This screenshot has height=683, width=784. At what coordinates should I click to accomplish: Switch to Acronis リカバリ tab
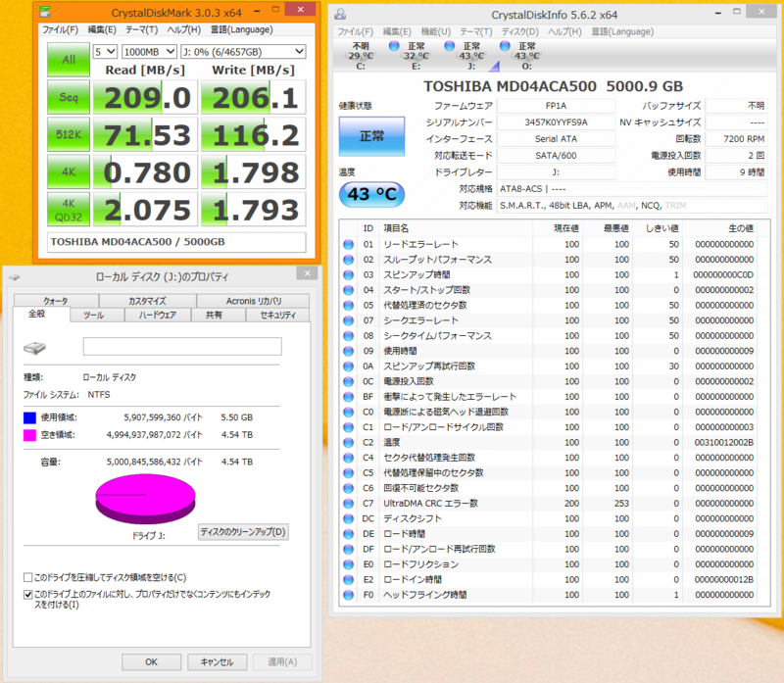point(254,301)
